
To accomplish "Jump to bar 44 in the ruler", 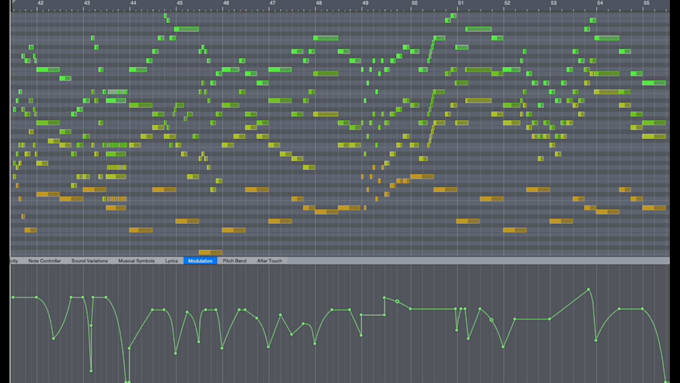I will click(x=133, y=3).
